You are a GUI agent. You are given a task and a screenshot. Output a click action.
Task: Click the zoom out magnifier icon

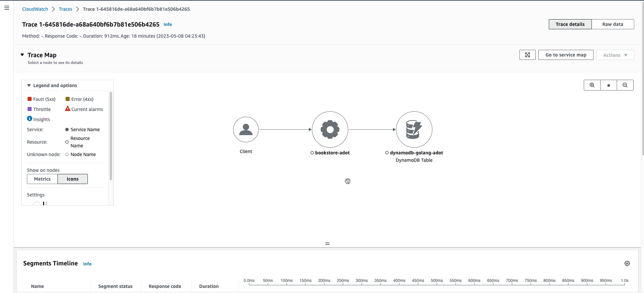pyautogui.click(x=625, y=85)
